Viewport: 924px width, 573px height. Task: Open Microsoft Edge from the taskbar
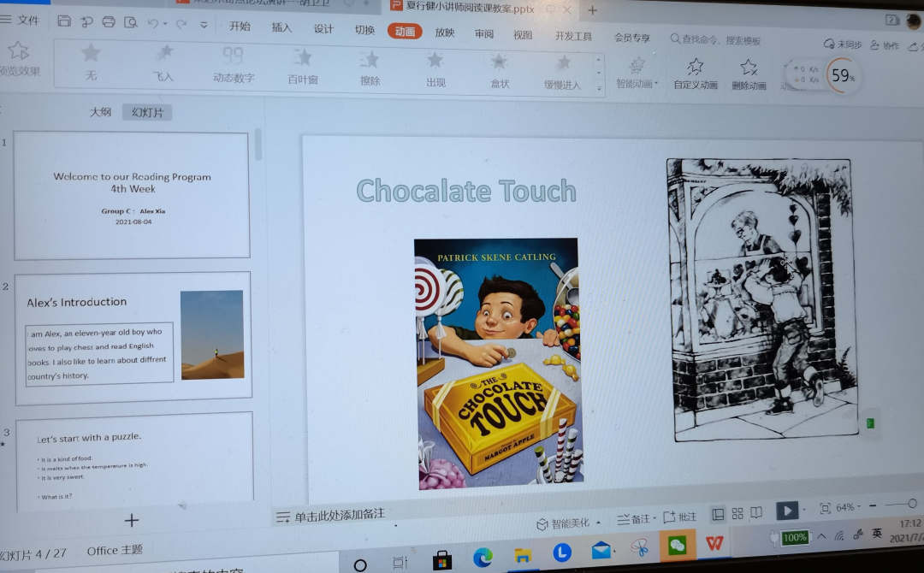483,557
